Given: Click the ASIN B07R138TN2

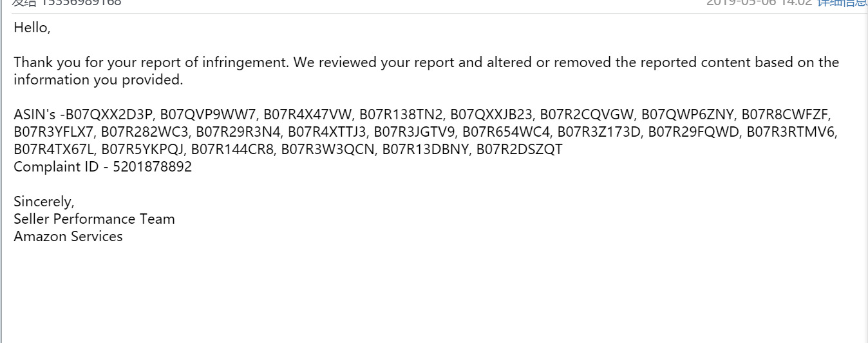Looking at the screenshot, I should pos(401,115).
